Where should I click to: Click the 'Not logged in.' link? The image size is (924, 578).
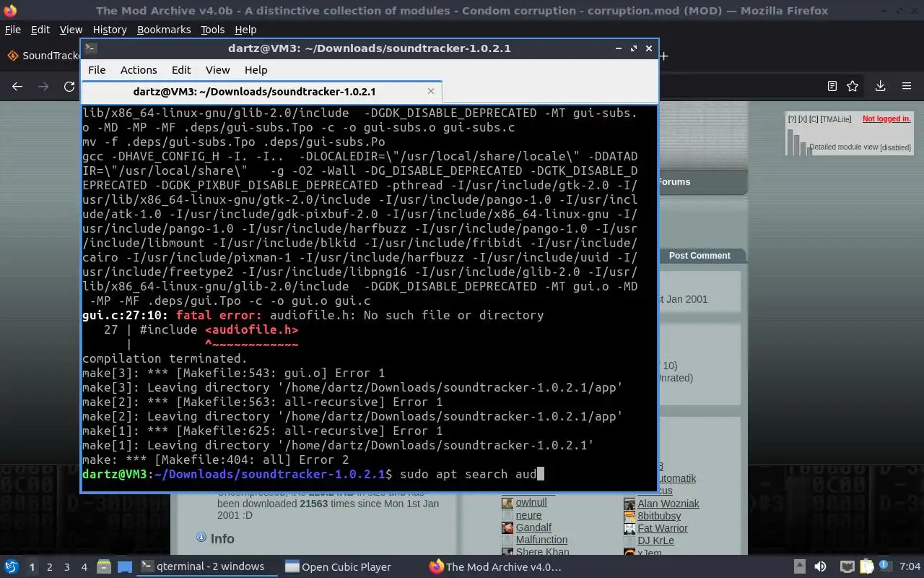click(886, 118)
